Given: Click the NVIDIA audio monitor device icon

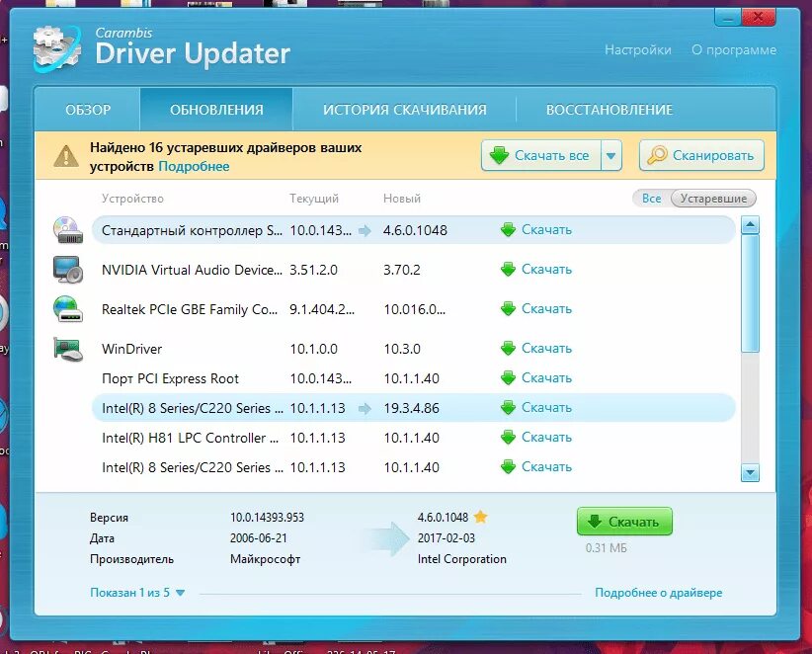Looking at the screenshot, I should coord(68,270).
